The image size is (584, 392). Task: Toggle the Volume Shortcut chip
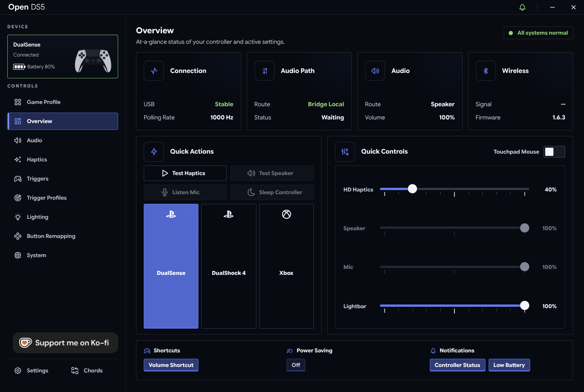[171, 365]
